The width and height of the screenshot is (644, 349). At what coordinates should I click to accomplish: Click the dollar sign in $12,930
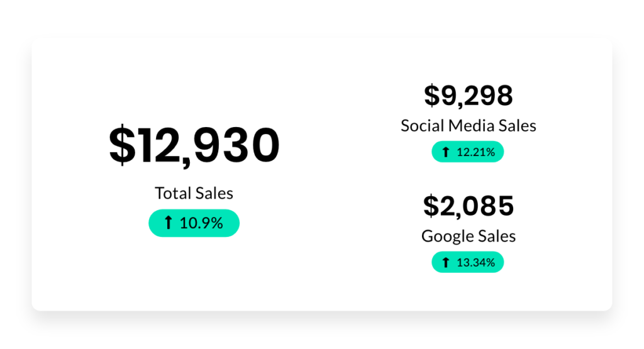(122, 145)
